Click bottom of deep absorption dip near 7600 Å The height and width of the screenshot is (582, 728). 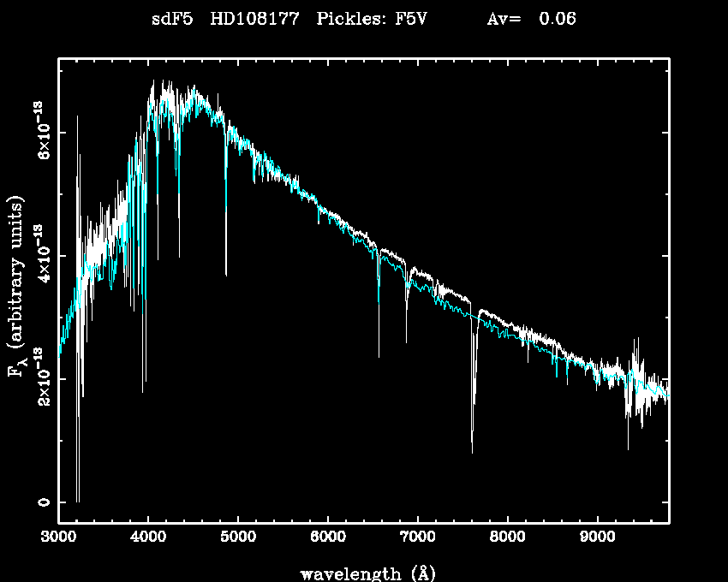pos(472,450)
